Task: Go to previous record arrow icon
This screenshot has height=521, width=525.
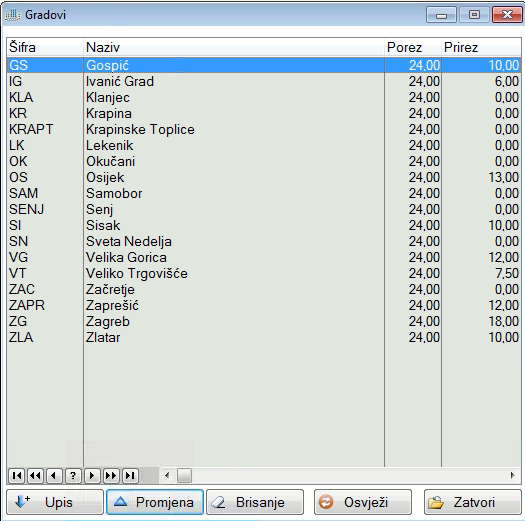Action: 54,475
